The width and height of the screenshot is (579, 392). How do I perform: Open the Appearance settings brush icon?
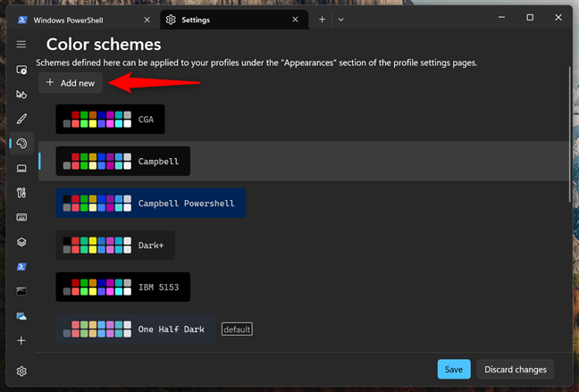pos(21,119)
